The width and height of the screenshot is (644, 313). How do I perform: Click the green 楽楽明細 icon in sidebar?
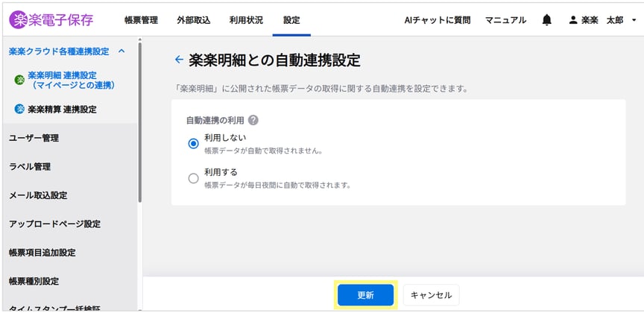(19, 80)
